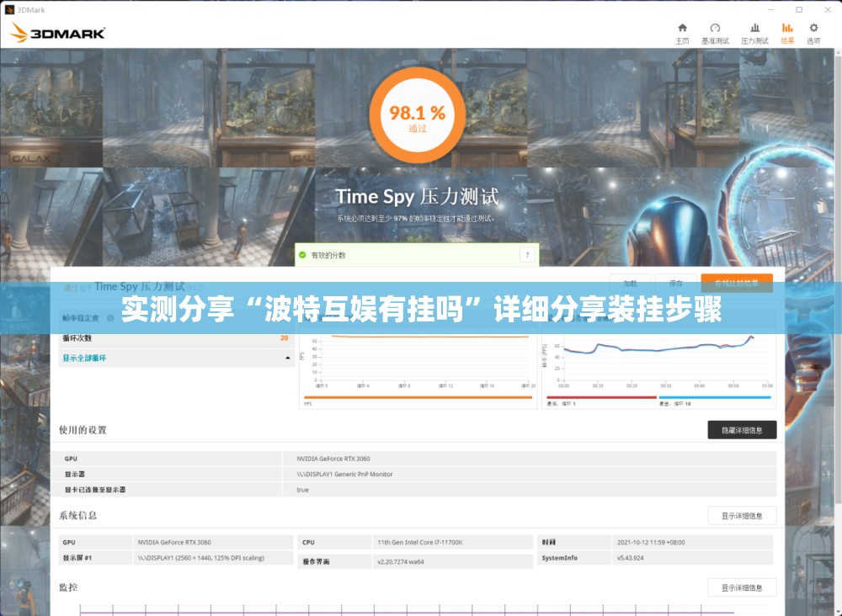The width and height of the screenshot is (842, 616).
Task: Select the 结果 results tab icon
Action: (787, 28)
